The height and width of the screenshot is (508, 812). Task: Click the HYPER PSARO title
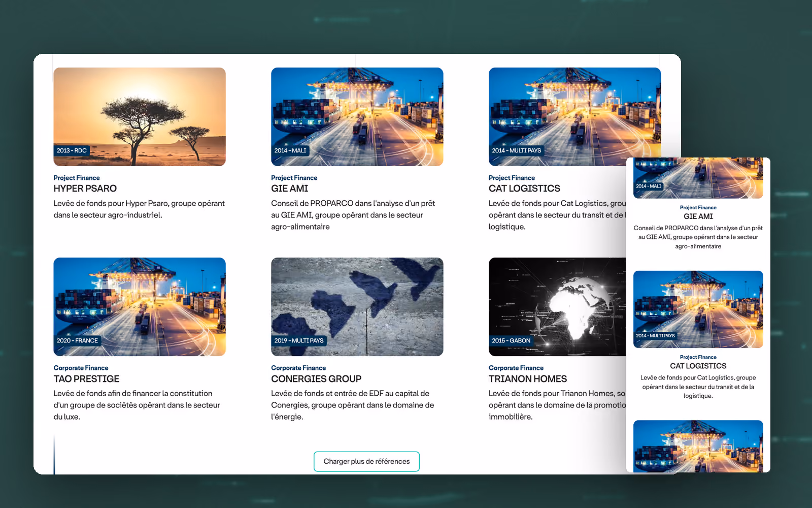[x=85, y=188]
